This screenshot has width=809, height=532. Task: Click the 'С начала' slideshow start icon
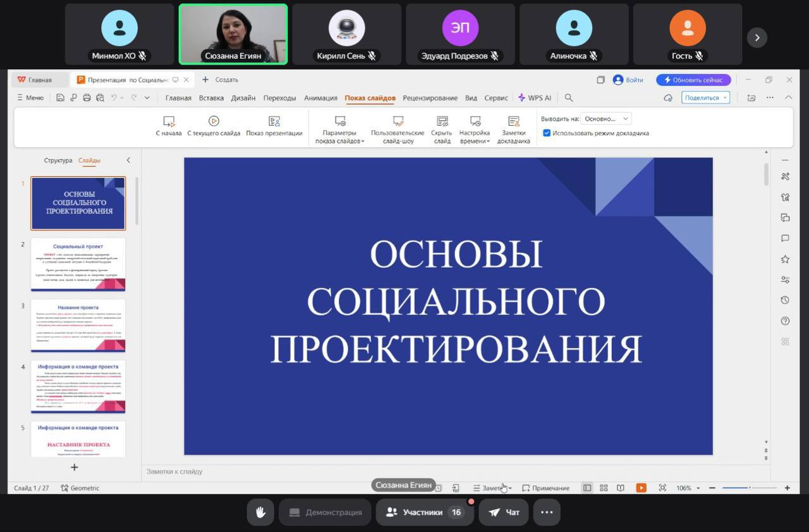169,121
